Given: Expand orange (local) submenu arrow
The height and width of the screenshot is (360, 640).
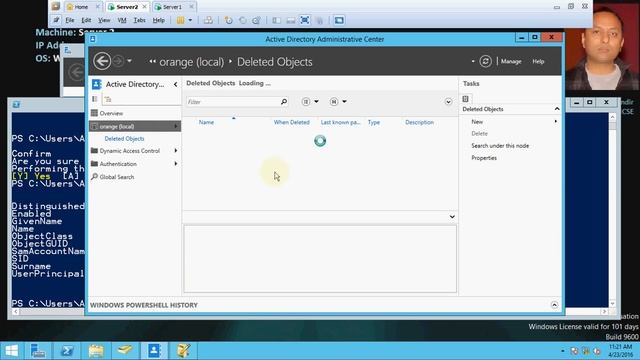Looking at the screenshot, I should click(176, 126).
